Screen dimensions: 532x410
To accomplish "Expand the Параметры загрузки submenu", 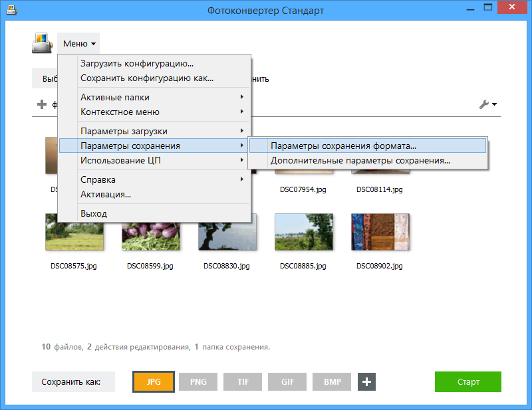I will (x=154, y=132).
